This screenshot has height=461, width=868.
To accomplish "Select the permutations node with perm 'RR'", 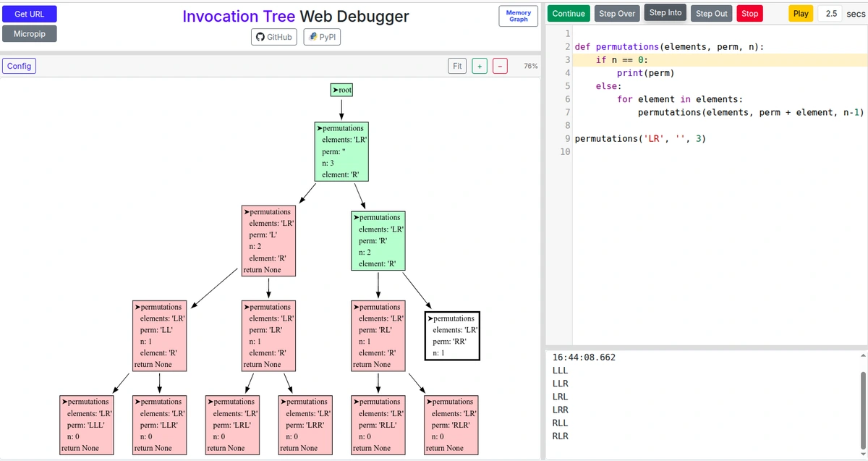I will coord(452,336).
